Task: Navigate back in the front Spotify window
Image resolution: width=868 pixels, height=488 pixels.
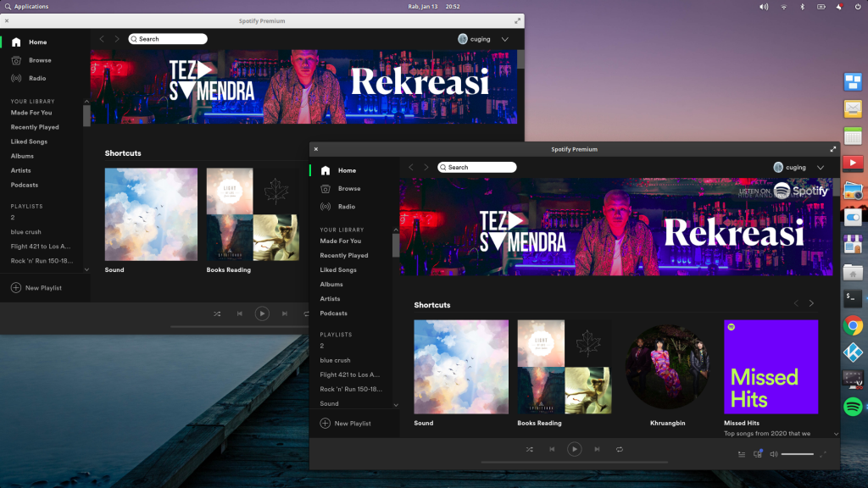Action: 411,167
